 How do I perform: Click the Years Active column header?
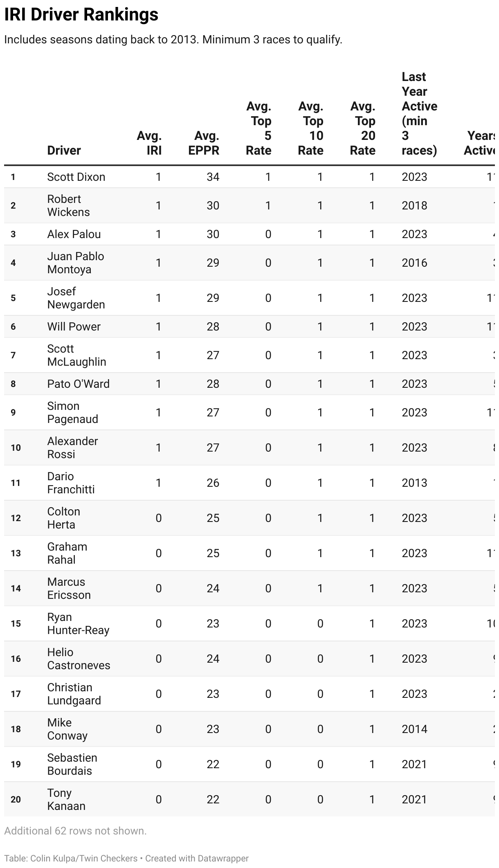[x=481, y=143]
